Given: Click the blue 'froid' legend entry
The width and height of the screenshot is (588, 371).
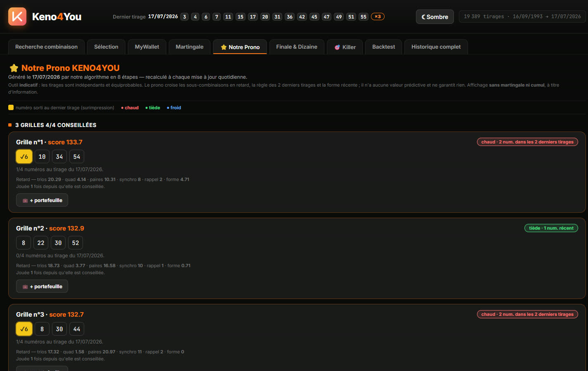Looking at the screenshot, I should tap(174, 108).
